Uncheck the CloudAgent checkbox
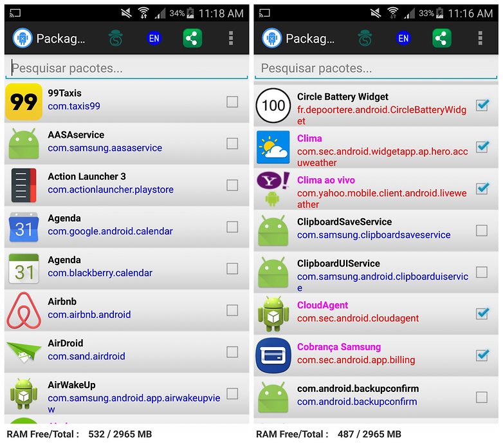 tap(482, 313)
